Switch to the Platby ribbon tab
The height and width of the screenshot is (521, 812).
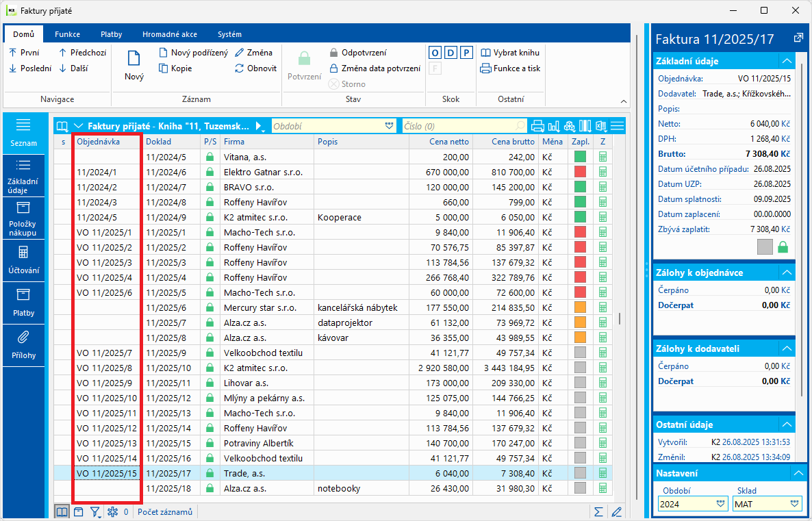click(x=112, y=34)
